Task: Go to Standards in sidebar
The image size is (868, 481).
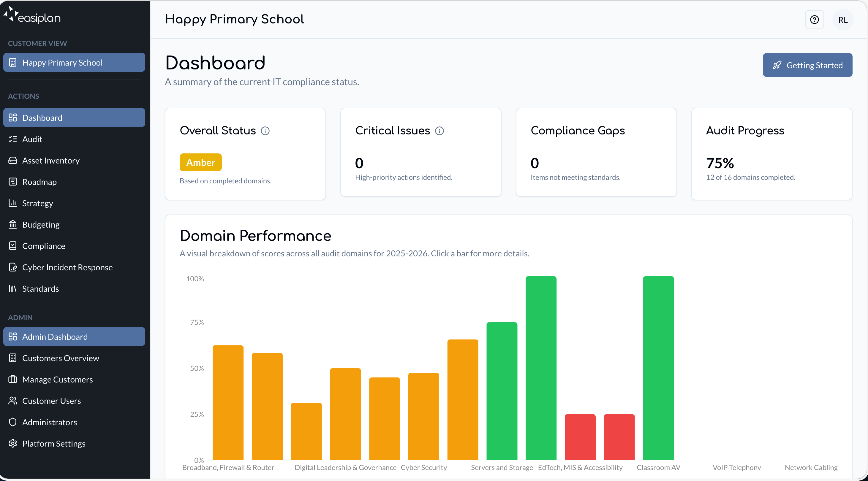Action: click(74, 288)
